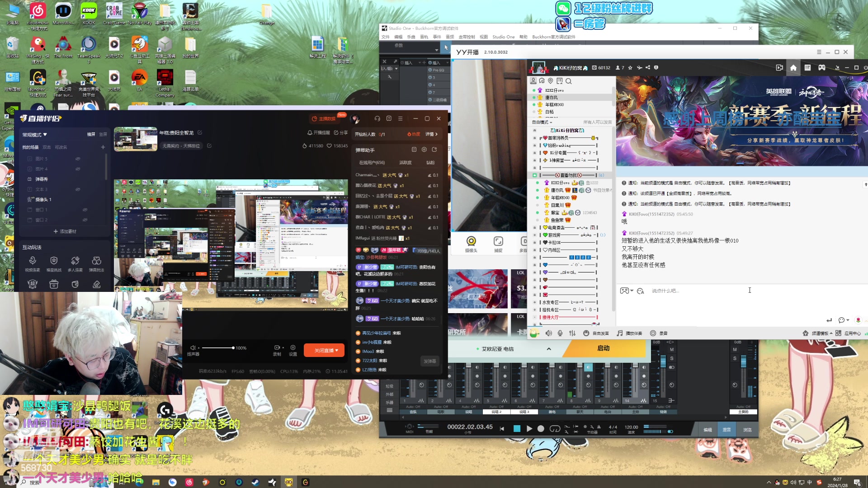Toggle visibility of 文本 3 source
Image resolution: width=868 pixels, height=488 pixels.
coord(78,189)
